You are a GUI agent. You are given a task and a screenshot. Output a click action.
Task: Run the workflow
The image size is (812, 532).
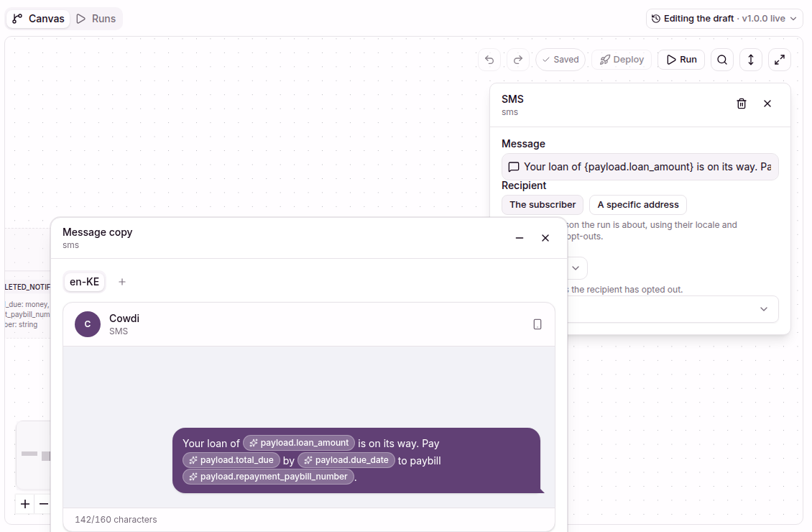click(681, 60)
